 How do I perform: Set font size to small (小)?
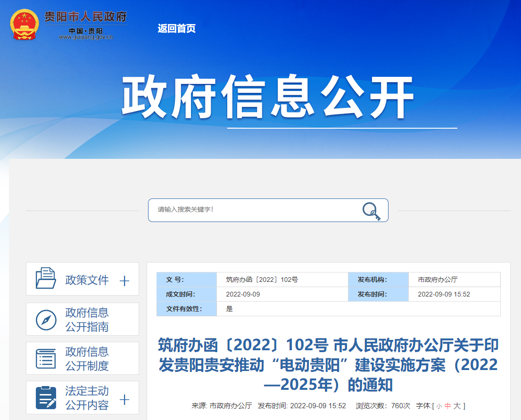pyautogui.click(x=439, y=406)
